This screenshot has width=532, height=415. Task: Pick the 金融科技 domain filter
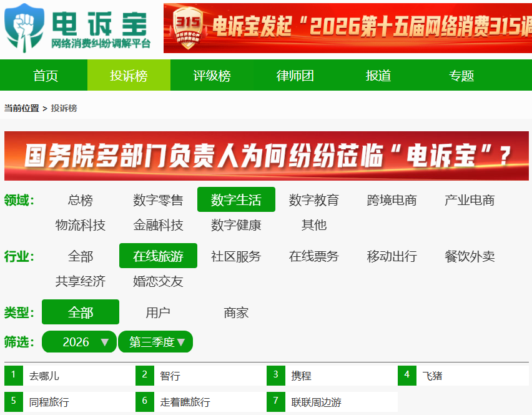click(158, 225)
